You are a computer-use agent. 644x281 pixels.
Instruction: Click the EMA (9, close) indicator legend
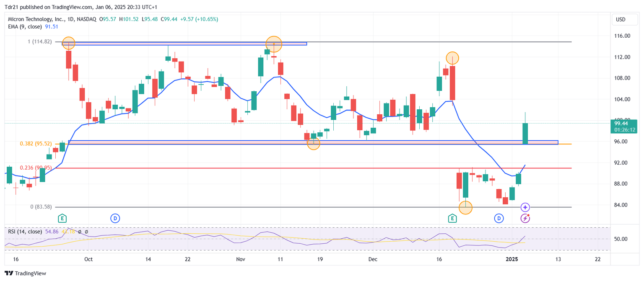(24, 26)
